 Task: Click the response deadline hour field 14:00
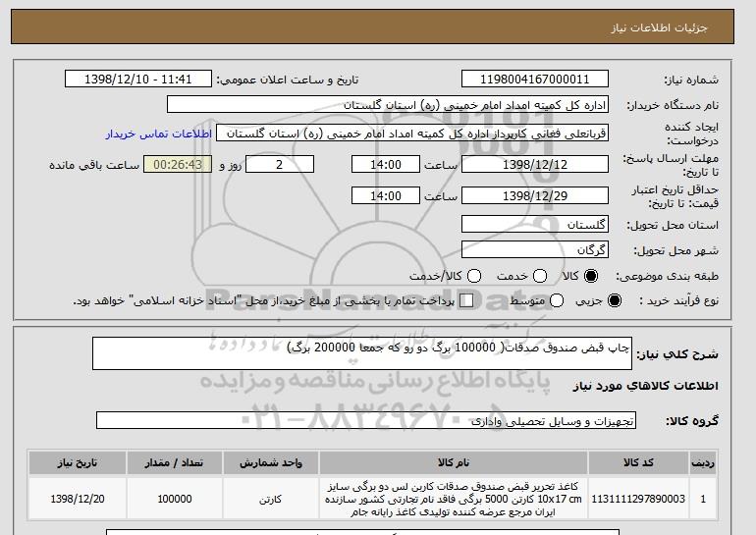tap(386, 164)
